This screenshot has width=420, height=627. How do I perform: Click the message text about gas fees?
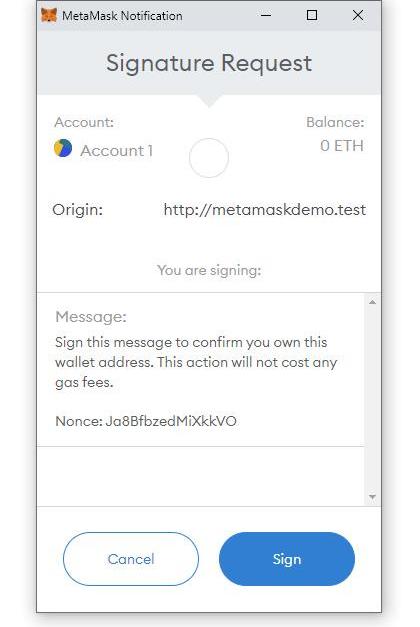[196, 362]
